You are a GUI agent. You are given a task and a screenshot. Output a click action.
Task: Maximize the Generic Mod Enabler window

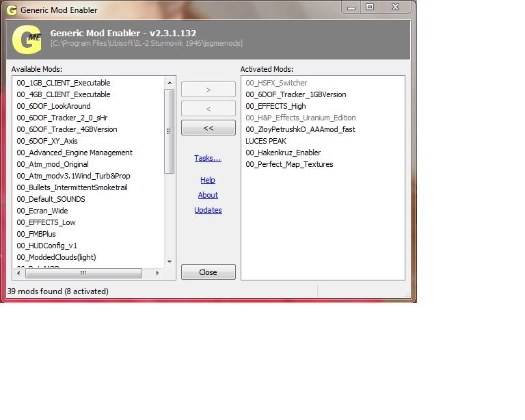pos(370,7)
